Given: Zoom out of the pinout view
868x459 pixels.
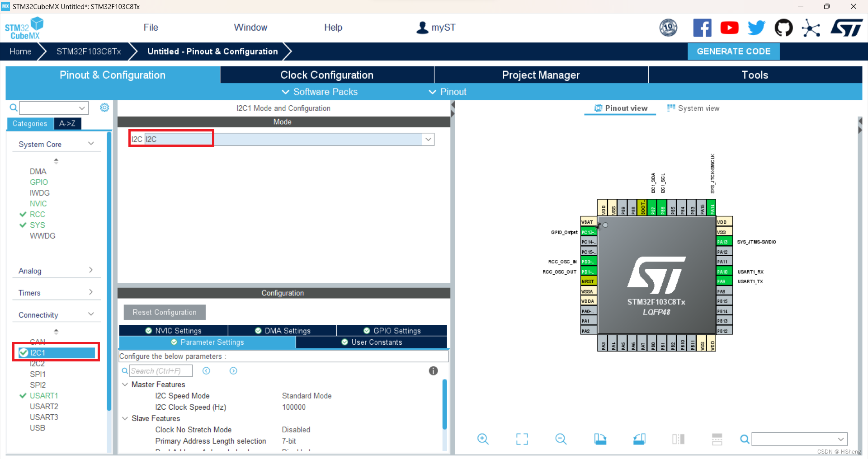Looking at the screenshot, I should pos(561,439).
